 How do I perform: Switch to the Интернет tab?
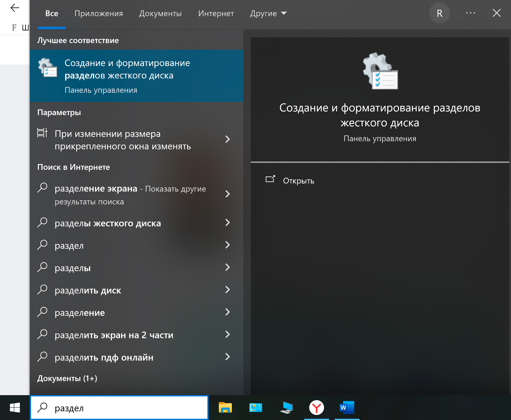click(x=216, y=13)
